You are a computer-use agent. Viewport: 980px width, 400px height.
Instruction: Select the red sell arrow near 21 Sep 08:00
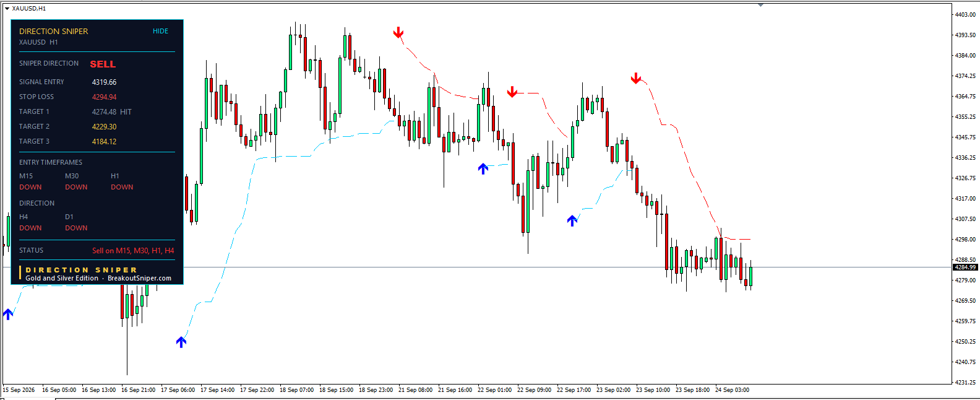tap(398, 32)
